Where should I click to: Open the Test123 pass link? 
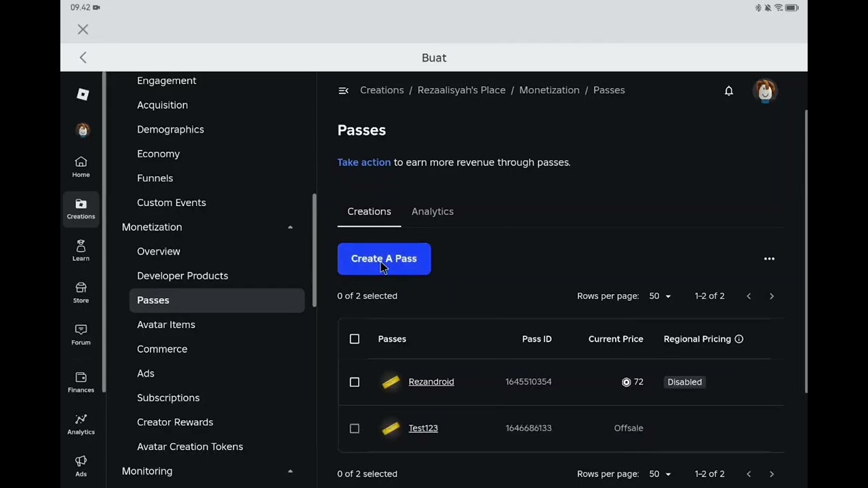click(x=423, y=428)
